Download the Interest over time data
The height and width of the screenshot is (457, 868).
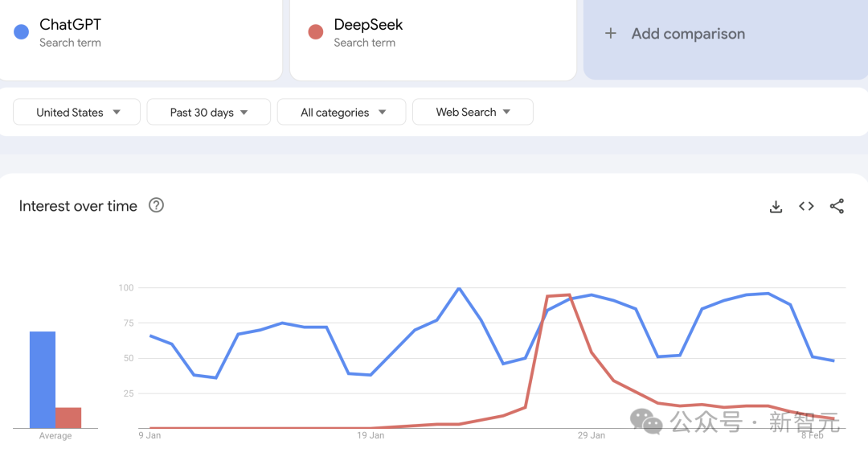776,207
